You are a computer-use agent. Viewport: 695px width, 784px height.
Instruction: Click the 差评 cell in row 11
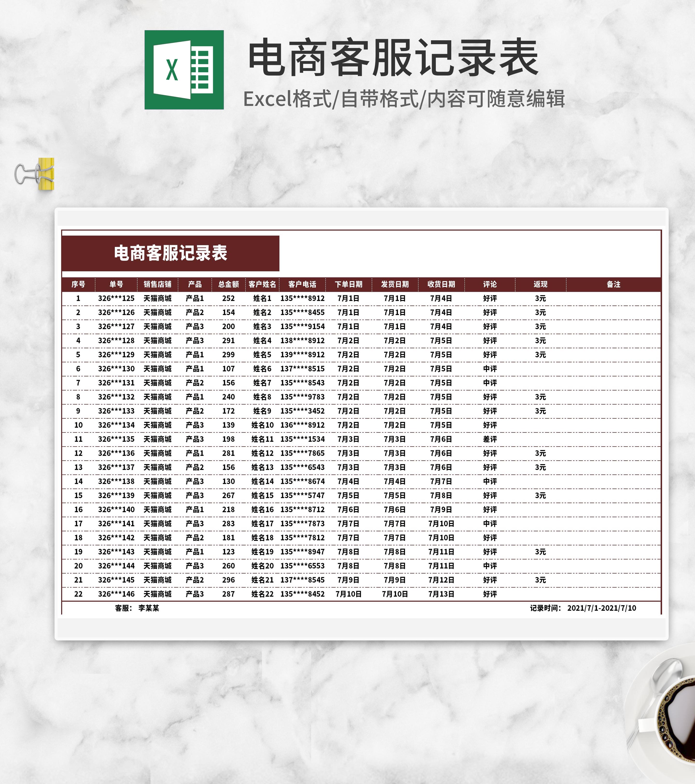point(490,439)
